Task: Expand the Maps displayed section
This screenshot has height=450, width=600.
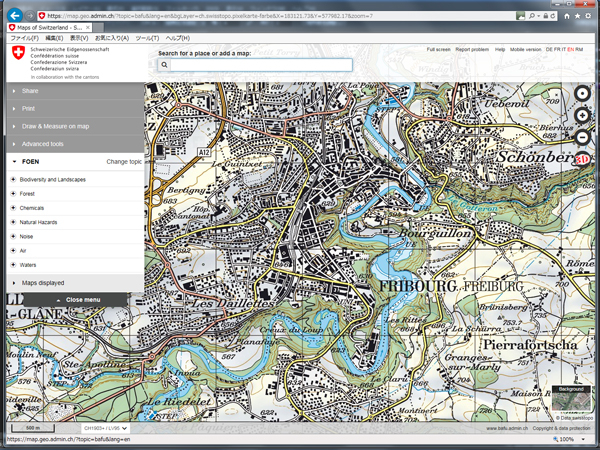Action: pyautogui.click(x=43, y=283)
